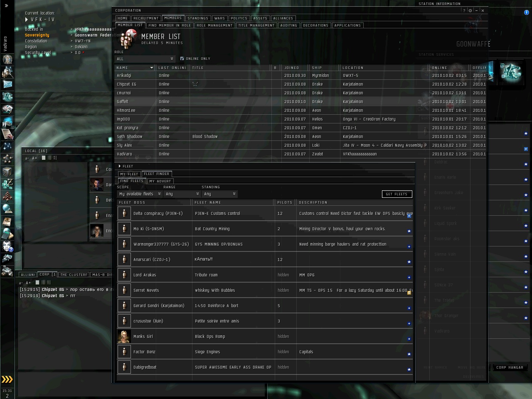This screenshot has width=532, height=399.
Task: Open the Scope dropdown 'My available fleets'
Action: (140, 194)
